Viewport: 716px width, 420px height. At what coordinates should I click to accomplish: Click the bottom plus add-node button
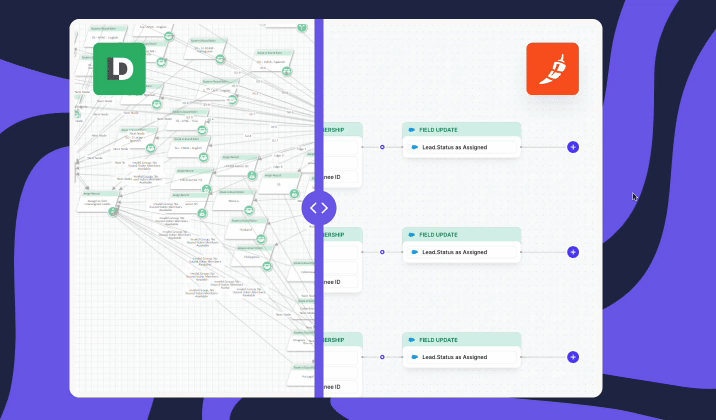(x=573, y=357)
